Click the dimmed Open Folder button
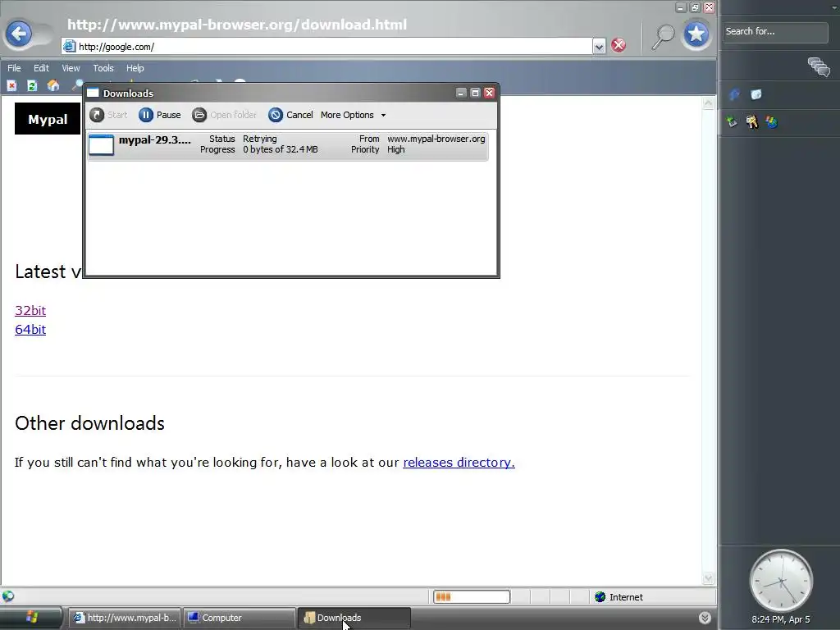This screenshot has height=630, width=840. click(x=225, y=115)
